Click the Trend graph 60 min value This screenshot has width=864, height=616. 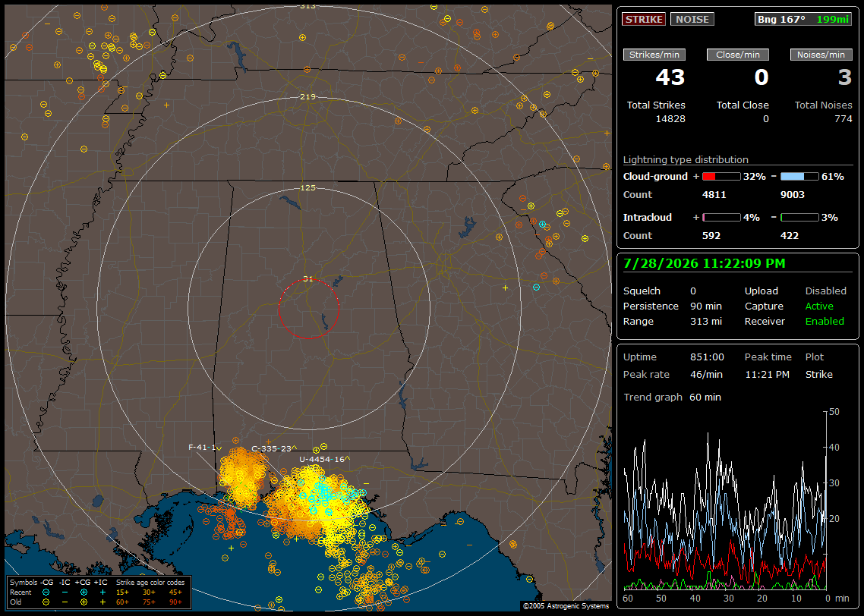705,398
